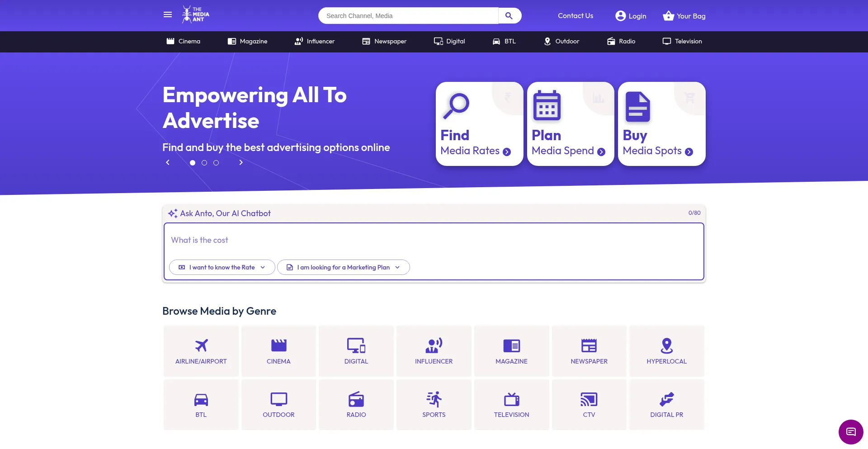Expand 'I am looking for a Marketing Plan' dropdown
868x449 pixels.
tap(344, 267)
